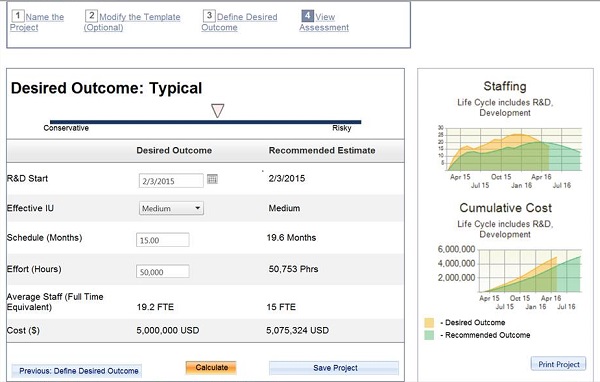Open the R&D Start calendar picker icon
The image size is (600, 382).
tap(212, 179)
